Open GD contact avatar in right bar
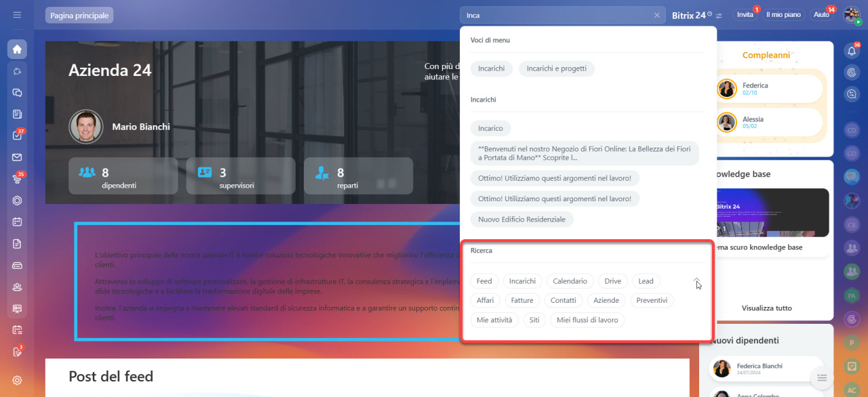The width and height of the screenshot is (868, 397). (852, 153)
